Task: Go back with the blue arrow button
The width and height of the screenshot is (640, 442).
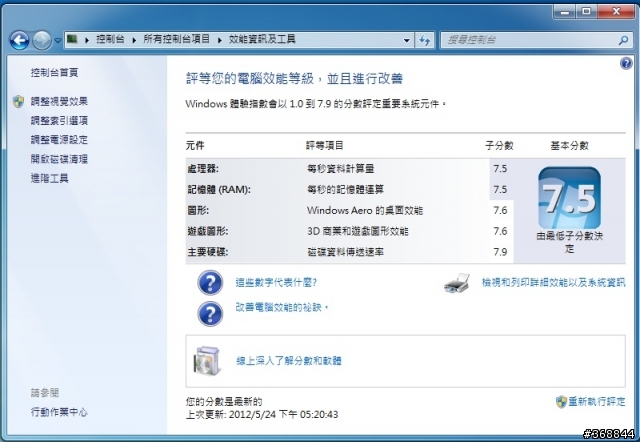Action: click(x=20, y=40)
